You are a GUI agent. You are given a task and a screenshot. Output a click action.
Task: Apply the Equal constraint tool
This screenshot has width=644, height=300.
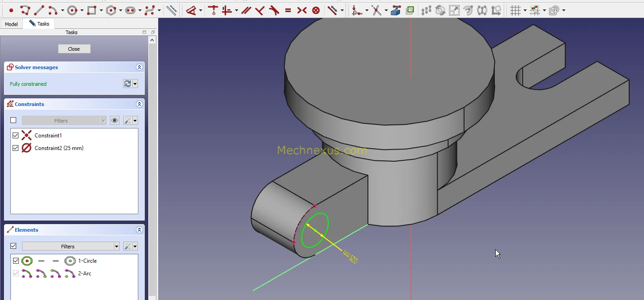pyautogui.click(x=288, y=10)
